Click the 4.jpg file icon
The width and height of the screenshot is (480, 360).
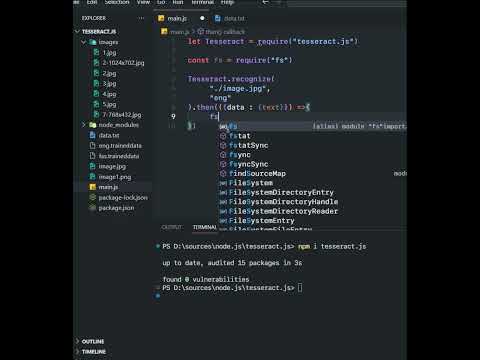(96, 94)
